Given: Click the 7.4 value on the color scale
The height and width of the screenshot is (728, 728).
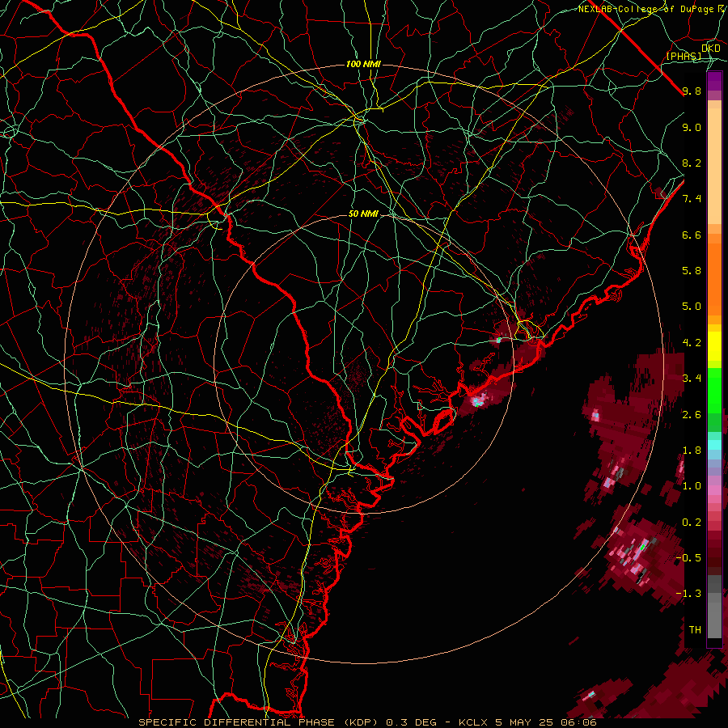Looking at the screenshot, I should pyautogui.click(x=692, y=199).
